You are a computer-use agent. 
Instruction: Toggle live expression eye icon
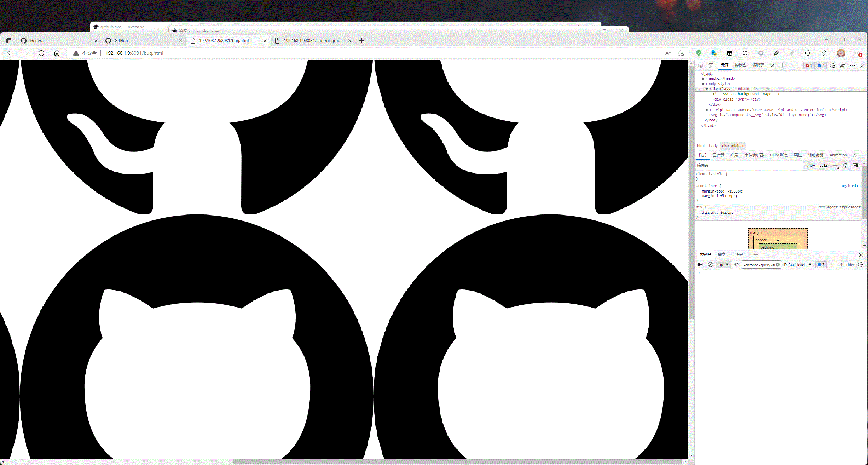click(x=736, y=265)
